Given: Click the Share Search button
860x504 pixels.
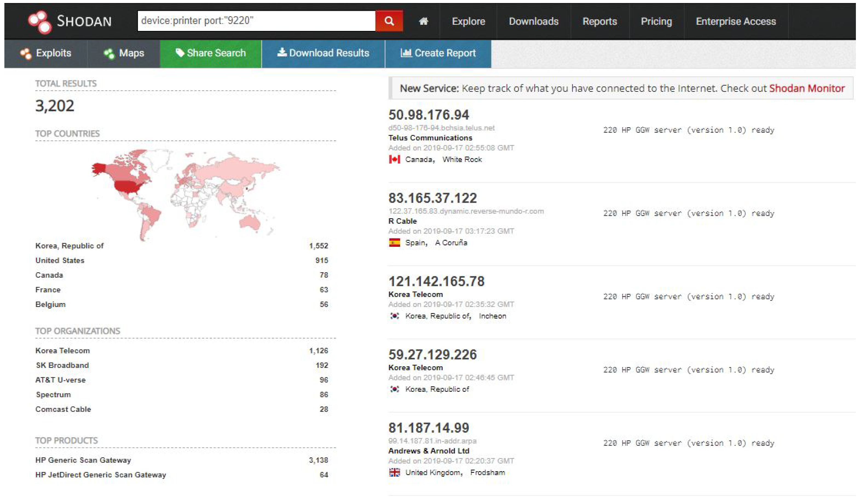Looking at the screenshot, I should point(210,53).
